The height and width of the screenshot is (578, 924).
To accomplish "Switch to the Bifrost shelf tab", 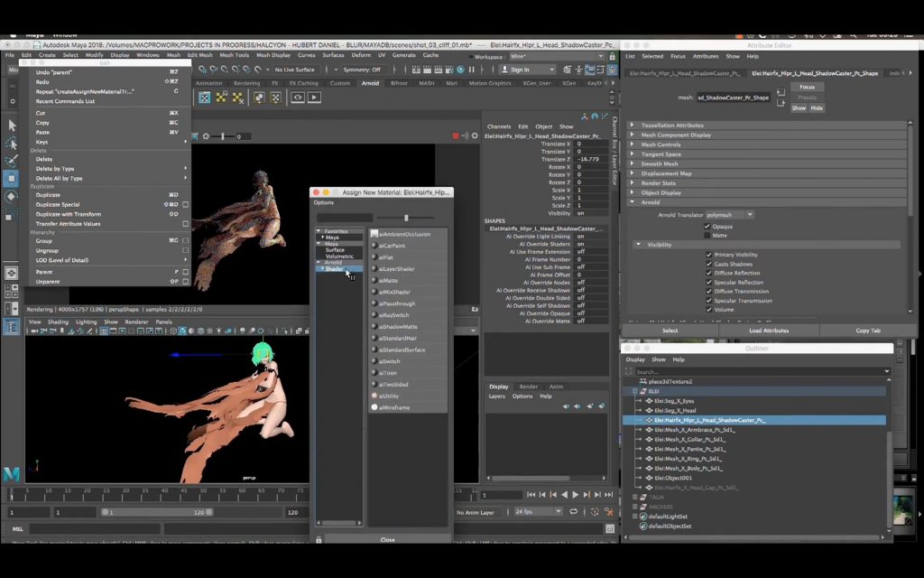I will 398,83.
